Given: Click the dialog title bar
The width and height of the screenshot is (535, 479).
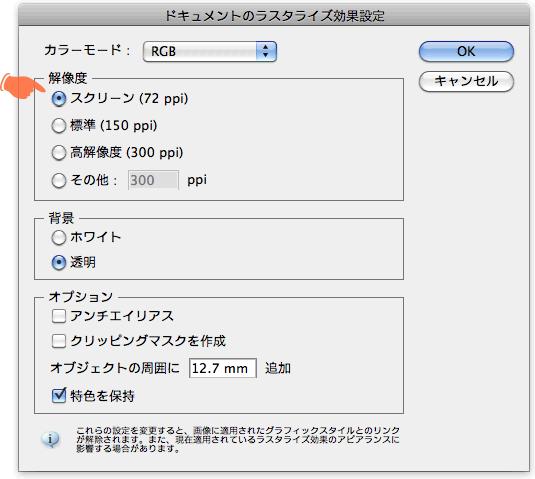Looking at the screenshot, I should (x=274, y=16).
